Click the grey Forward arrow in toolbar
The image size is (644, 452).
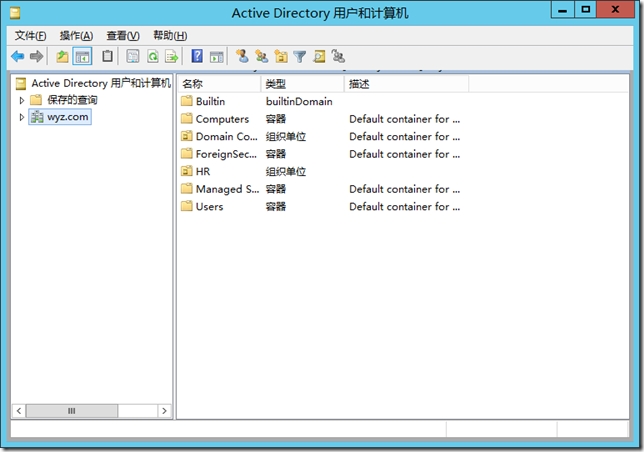click(x=37, y=56)
